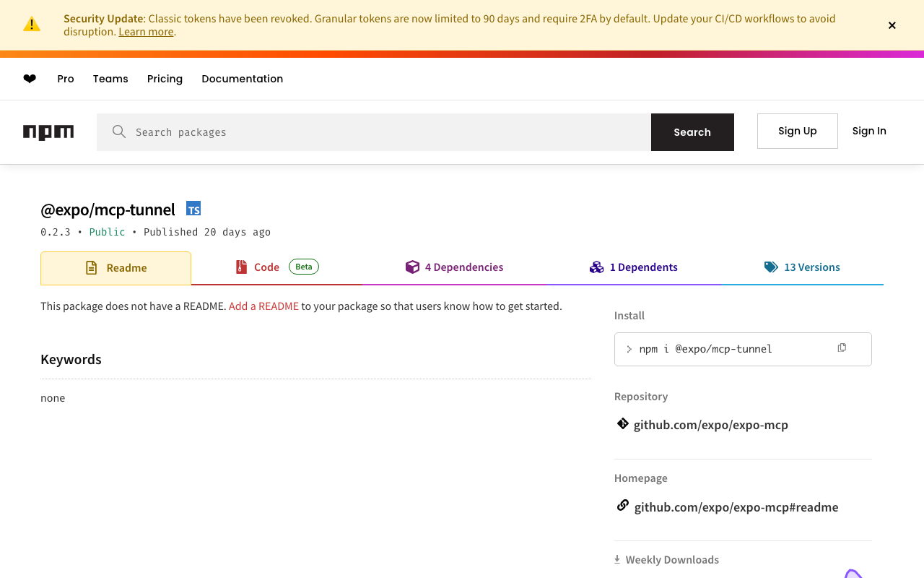The image size is (924, 578).
Task: Click the heart icon in top navigation
Action: tap(30, 79)
